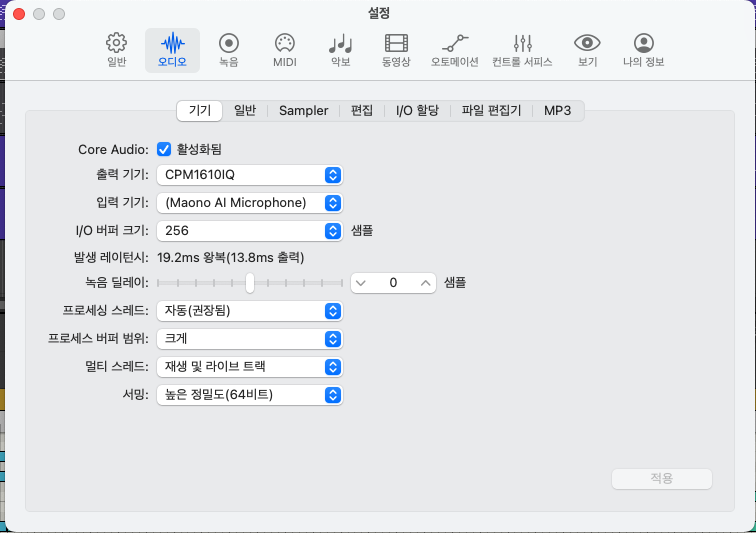This screenshot has height=533, width=756.
Task: Expand the 입력 기기 Maono AI Microphone dropdown
Action: (x=250, y=203)
